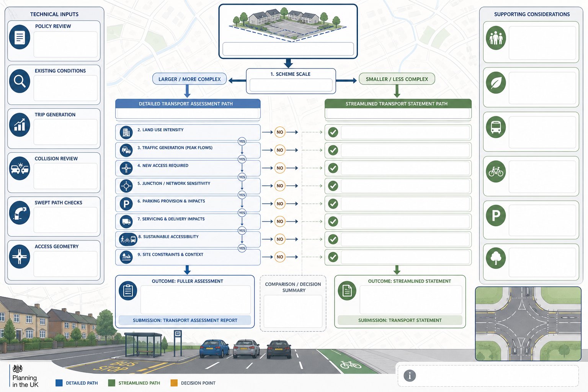Select the YES marker below Land Use Intensity
The width and height of the screenshot is (588, 392).
242,141
